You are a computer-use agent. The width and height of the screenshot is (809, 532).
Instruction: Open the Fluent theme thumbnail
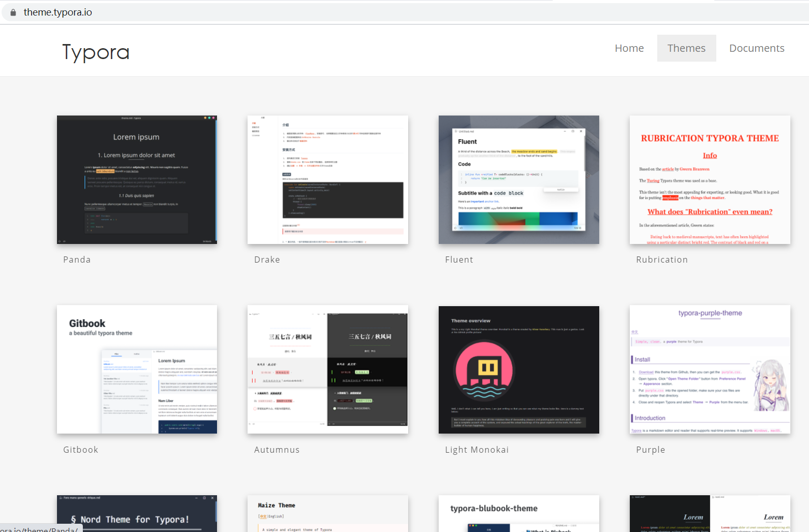[x=519, y=180]
